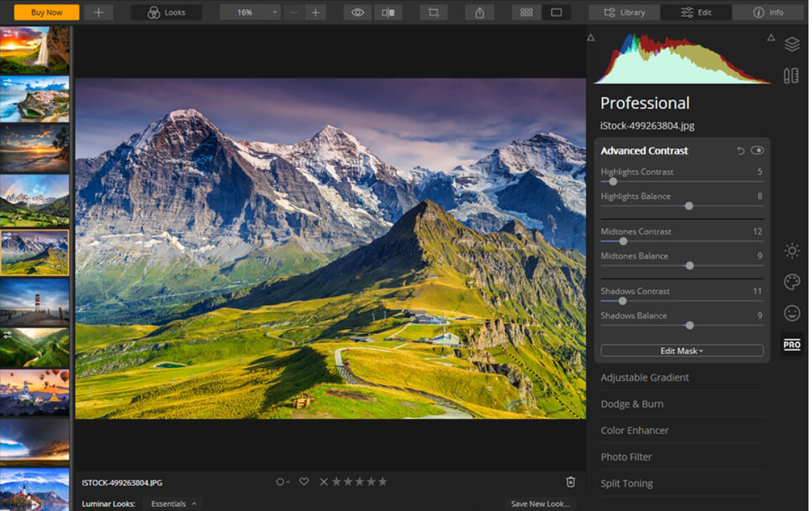The height and width of the screenshot is (511, 812).
Task: Click the plus add-photos button
Action: tap(98, 13)
